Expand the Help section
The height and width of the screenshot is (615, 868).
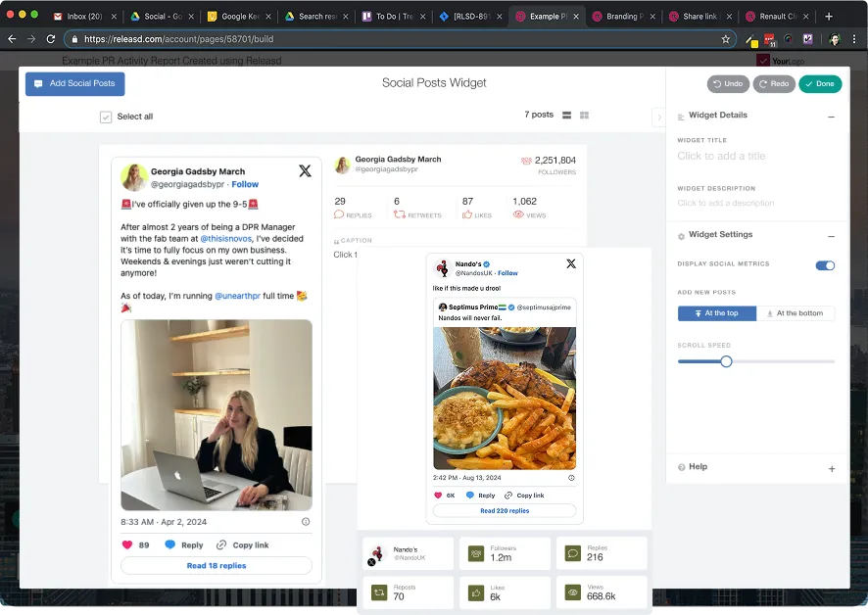coord(831,466)
